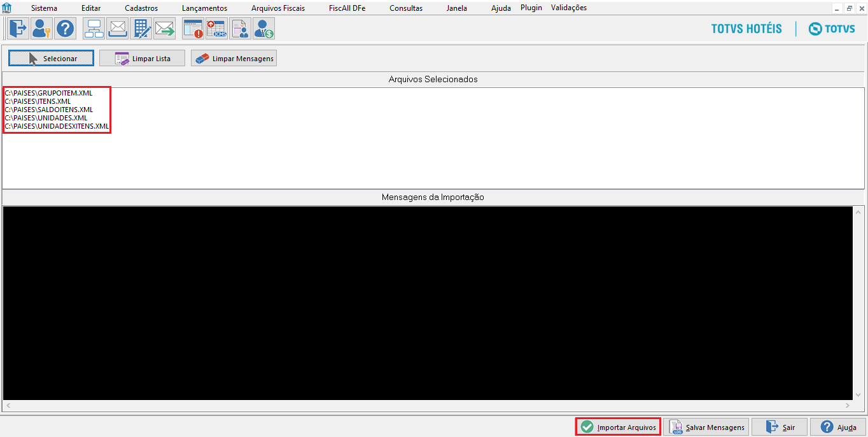The height and width of the screenshot is (437, 868).
Task: Open the Arquivos Fiscais menu
Action: pyautogui.click(x=277, y=8)
